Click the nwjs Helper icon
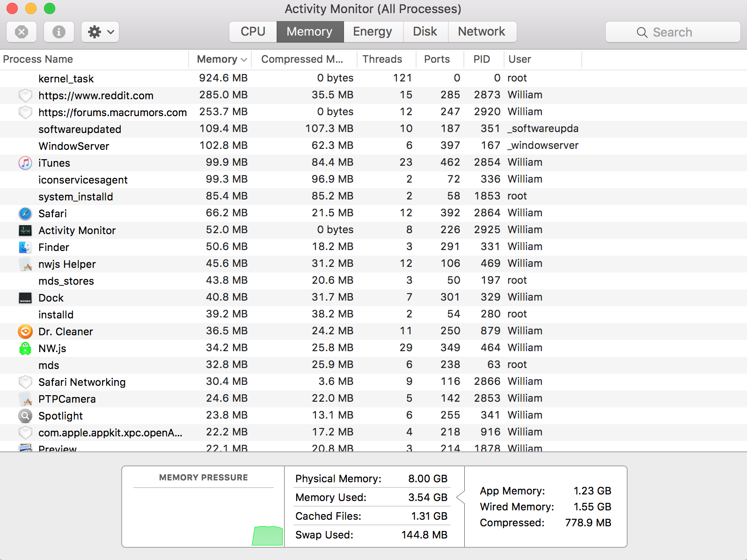The width and height of the screenshot is (747, 560). 25,264
